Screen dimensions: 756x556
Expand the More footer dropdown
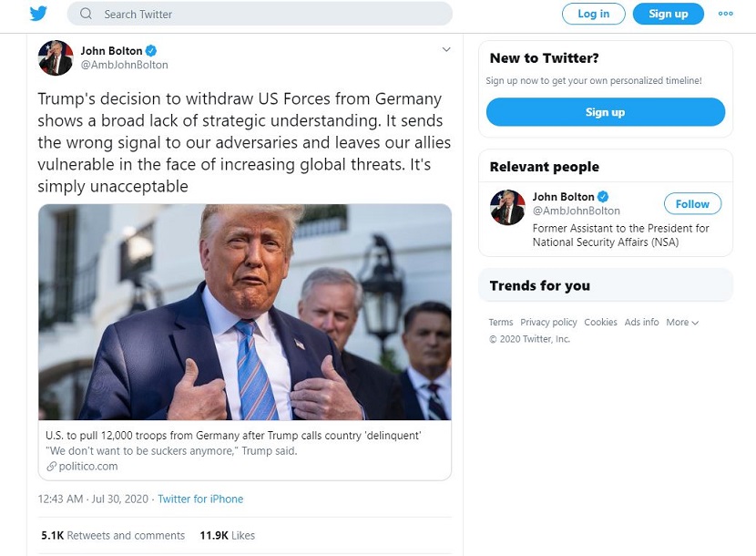pos(682,323)
